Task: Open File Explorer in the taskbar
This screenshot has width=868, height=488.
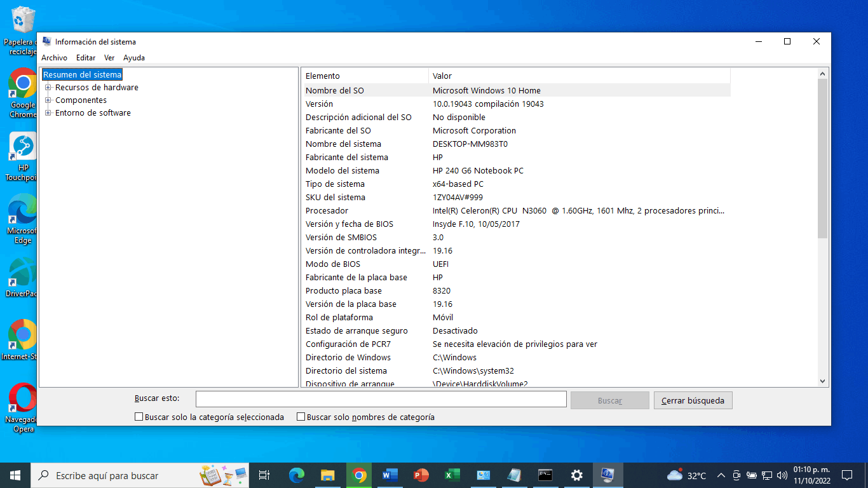Action: click(328, 475)
